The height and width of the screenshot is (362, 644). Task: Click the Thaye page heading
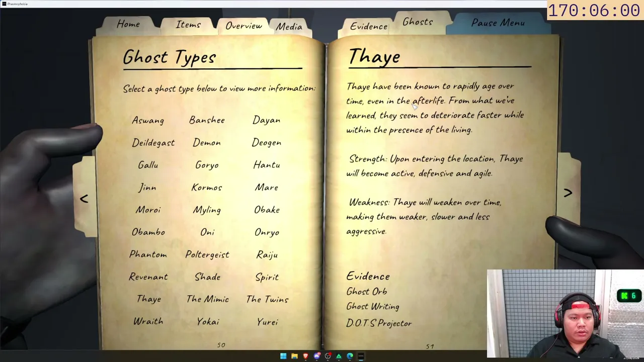coord(375,57)
